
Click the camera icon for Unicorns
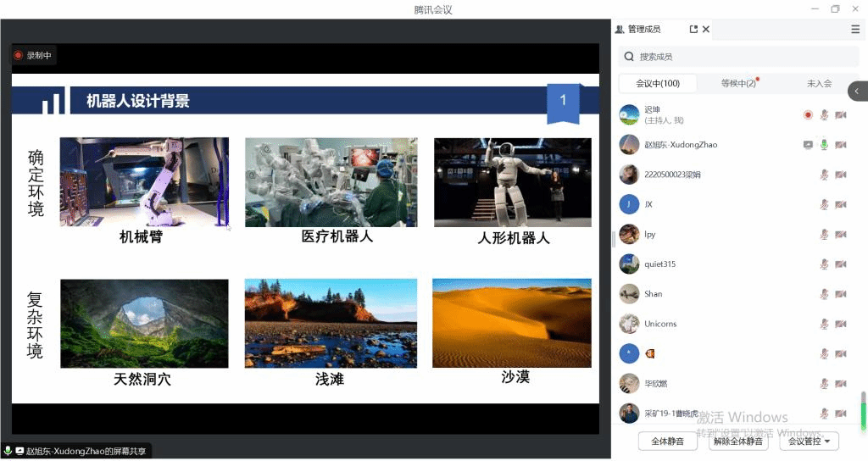(840, 324)
